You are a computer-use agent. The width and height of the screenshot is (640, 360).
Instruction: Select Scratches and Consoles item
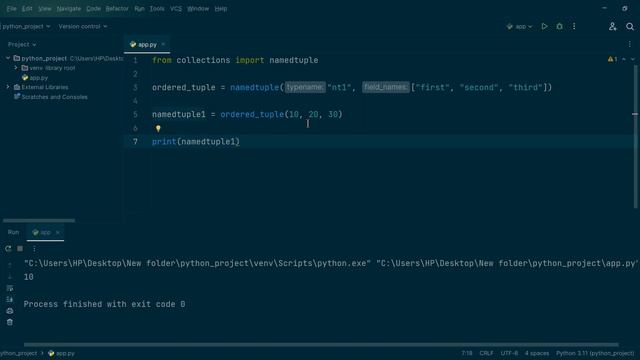tap(51, 97)
